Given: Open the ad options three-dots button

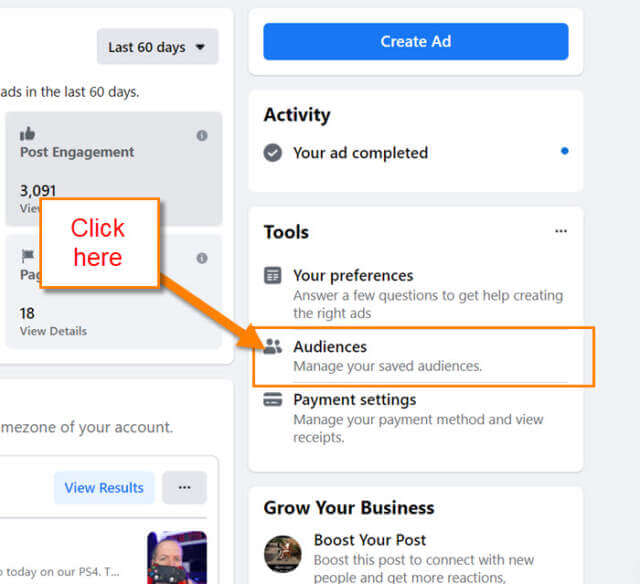Looking at the screenshot, I should 184,488.
